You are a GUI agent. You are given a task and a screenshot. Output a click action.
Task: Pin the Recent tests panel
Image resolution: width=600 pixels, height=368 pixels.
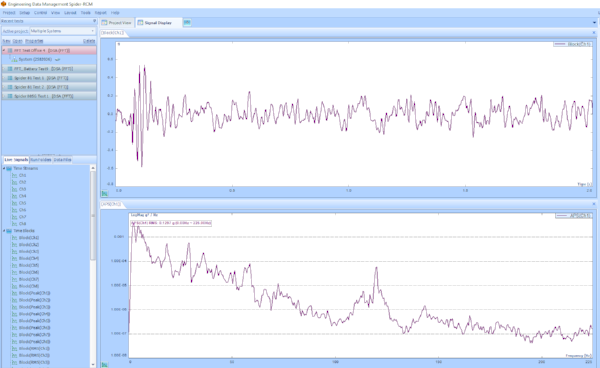pos(94,21)
